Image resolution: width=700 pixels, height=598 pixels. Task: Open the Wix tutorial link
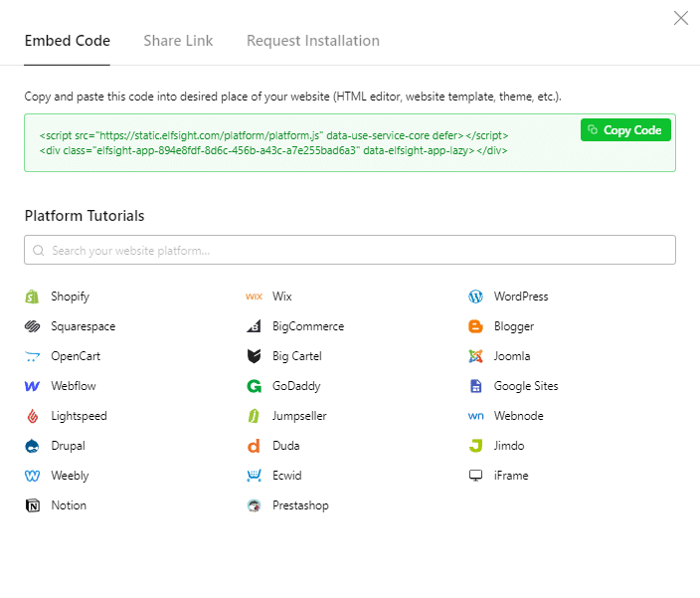point(282,297)
